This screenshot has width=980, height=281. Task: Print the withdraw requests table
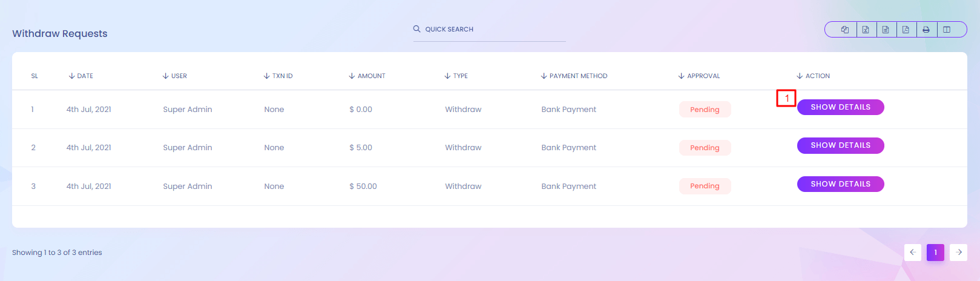[926, 30]
